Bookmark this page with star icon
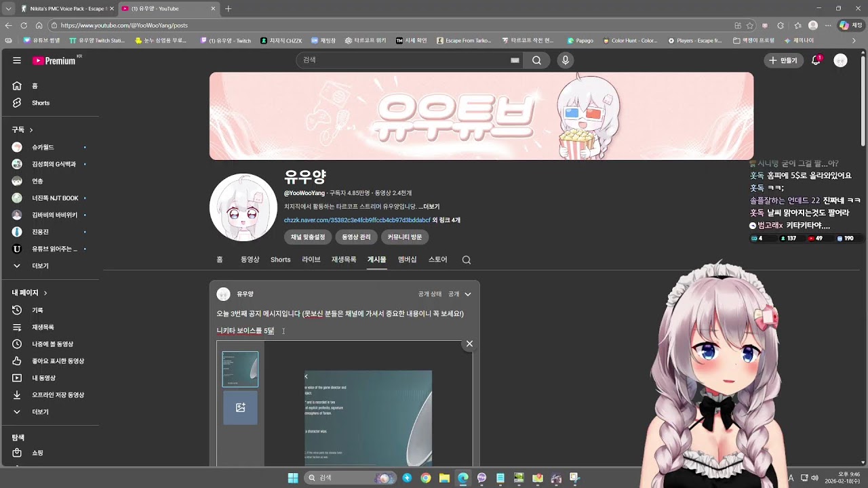868x488 pixels. coord(750,25)
